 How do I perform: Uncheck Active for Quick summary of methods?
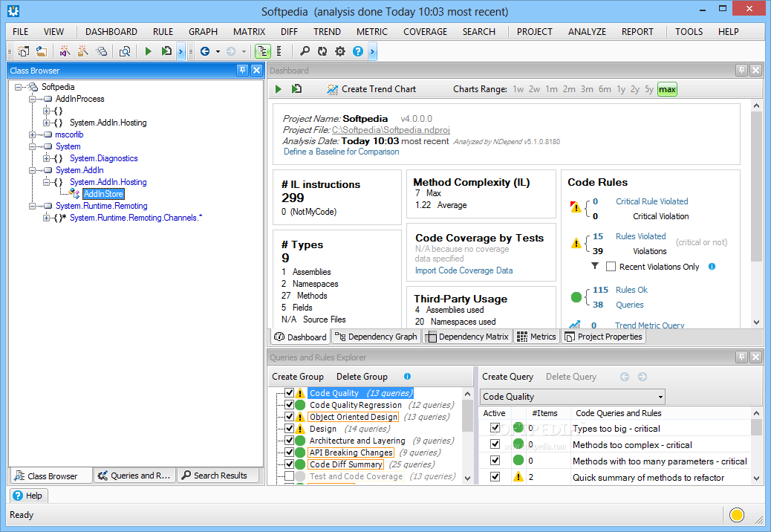pyautogui.click(x=495, y=476)
